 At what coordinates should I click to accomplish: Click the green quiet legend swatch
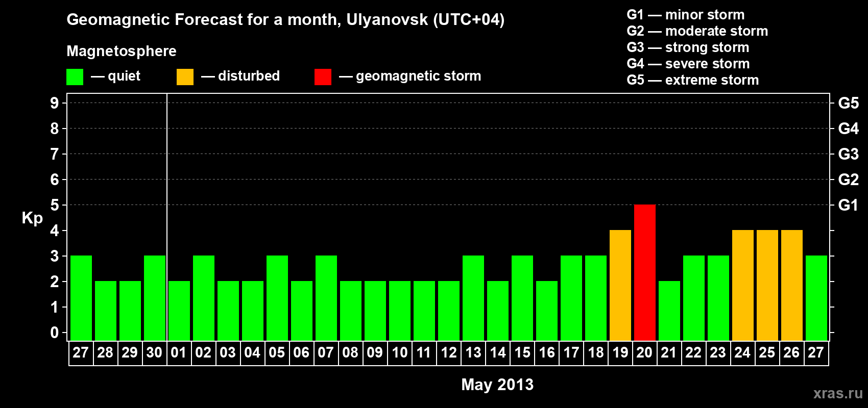[75, 77]
